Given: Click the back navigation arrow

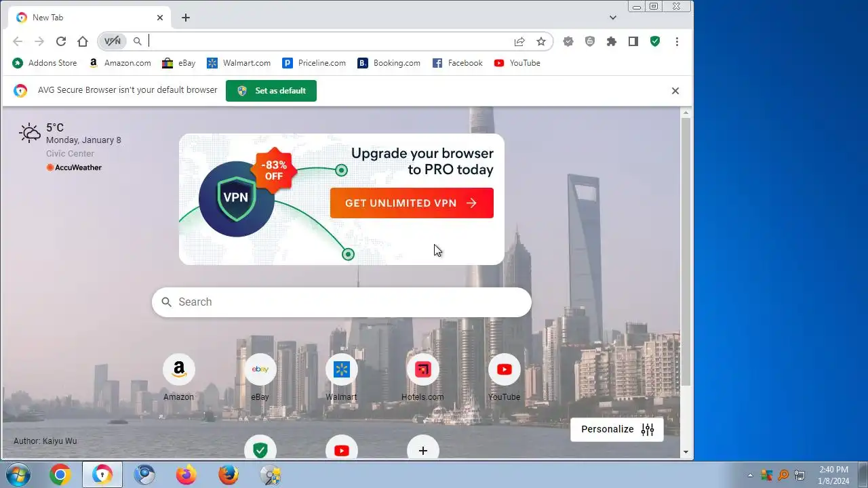Looking at the screenshot, I should click(18, 41).
